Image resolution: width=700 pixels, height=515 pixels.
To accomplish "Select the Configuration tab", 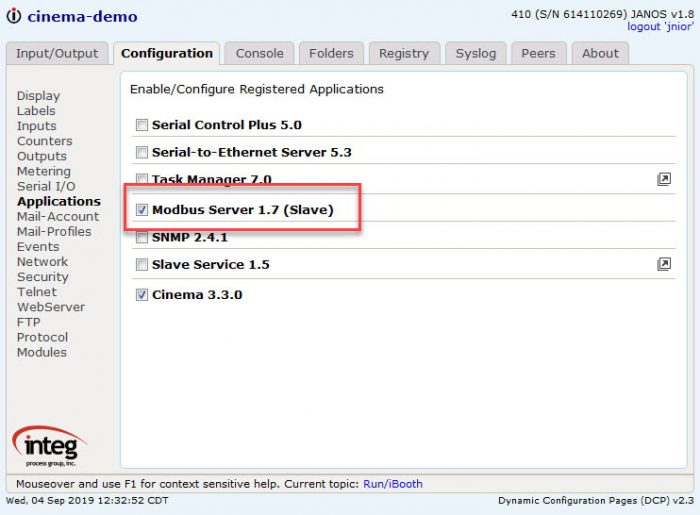I will coord(167,54).
